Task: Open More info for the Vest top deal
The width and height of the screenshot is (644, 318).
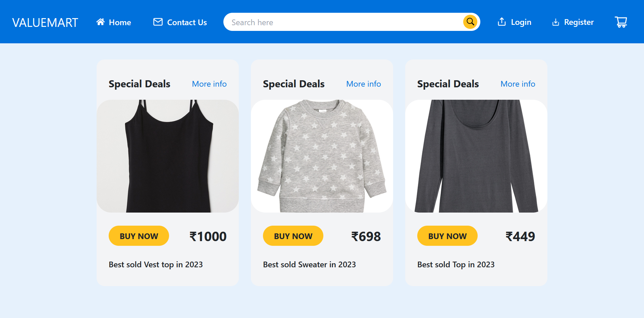Action: coord(209,84)
